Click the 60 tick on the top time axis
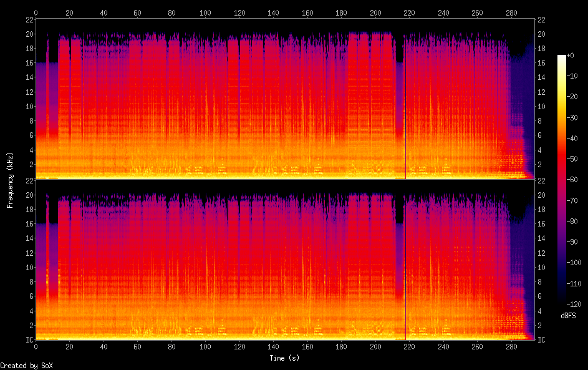 click(137, 12)
